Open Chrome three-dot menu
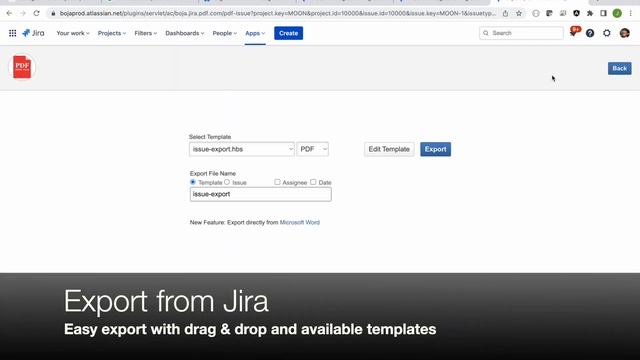 pos(631,13)
